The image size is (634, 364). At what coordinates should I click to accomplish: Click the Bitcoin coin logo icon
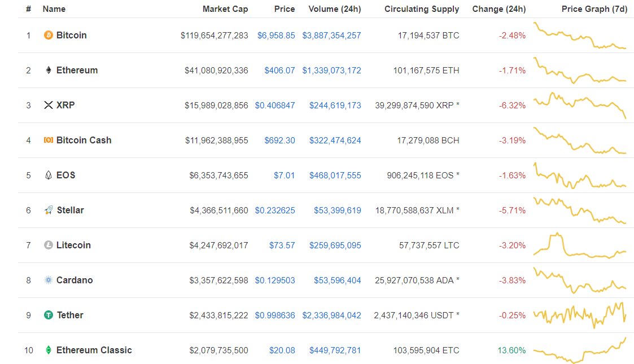click(x=48, y=35)
